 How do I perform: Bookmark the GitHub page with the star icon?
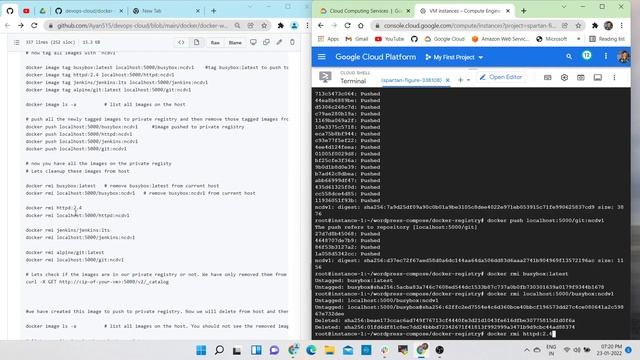[264, 25]
